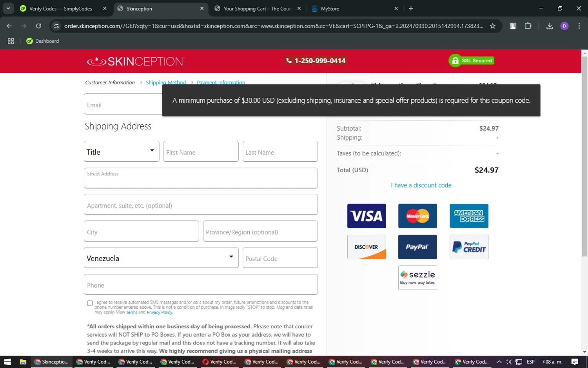
Task: Open Windows notification center
Action: [x=575, y=362]
